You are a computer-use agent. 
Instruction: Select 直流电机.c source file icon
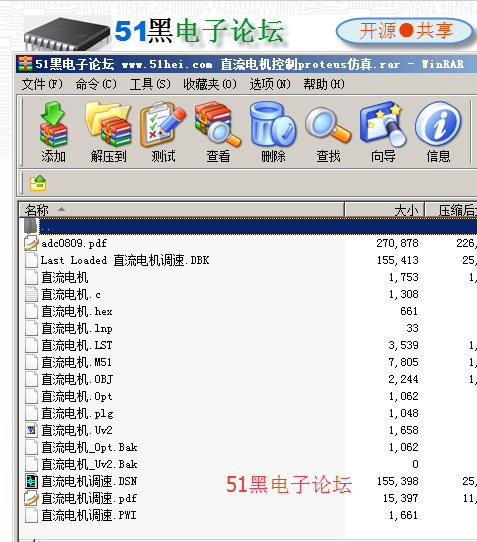[31, 294]
